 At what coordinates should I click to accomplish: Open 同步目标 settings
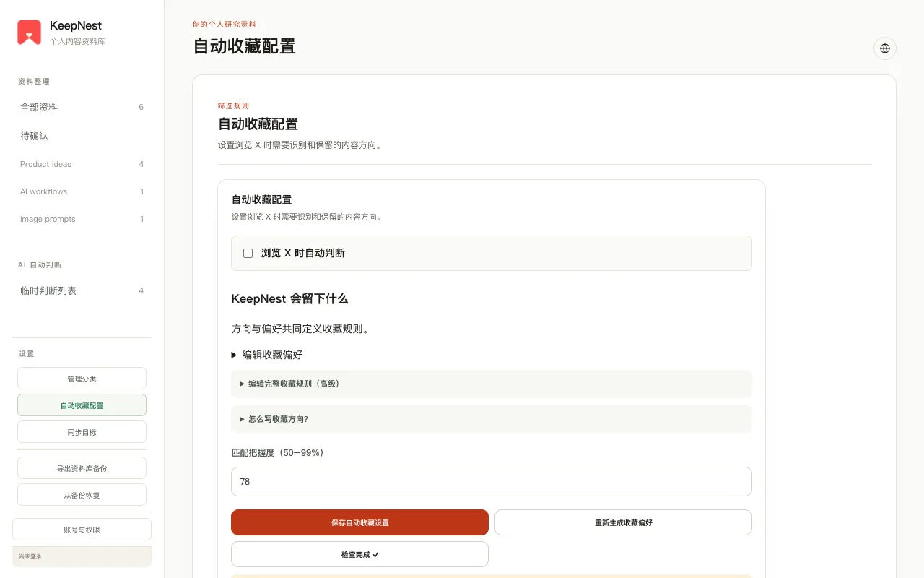(82, 432)
